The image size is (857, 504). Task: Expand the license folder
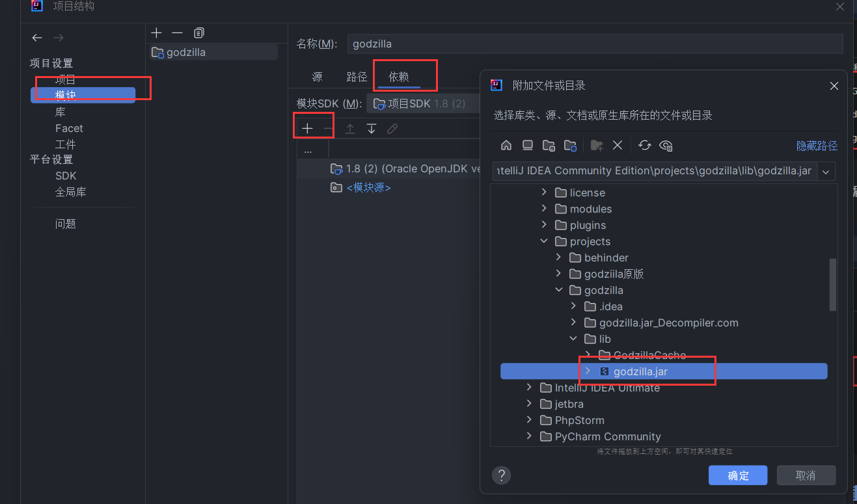coord(545,192)
